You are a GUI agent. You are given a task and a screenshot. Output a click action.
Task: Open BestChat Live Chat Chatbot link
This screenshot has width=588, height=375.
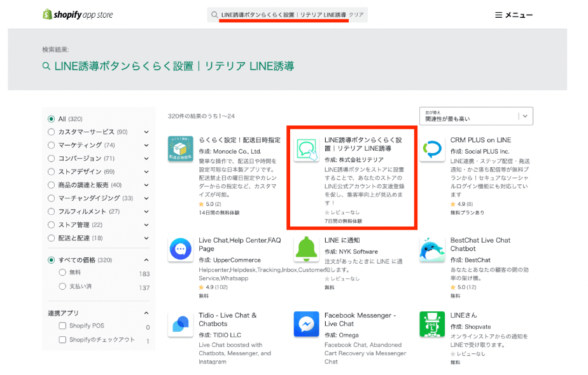point(480,244)
